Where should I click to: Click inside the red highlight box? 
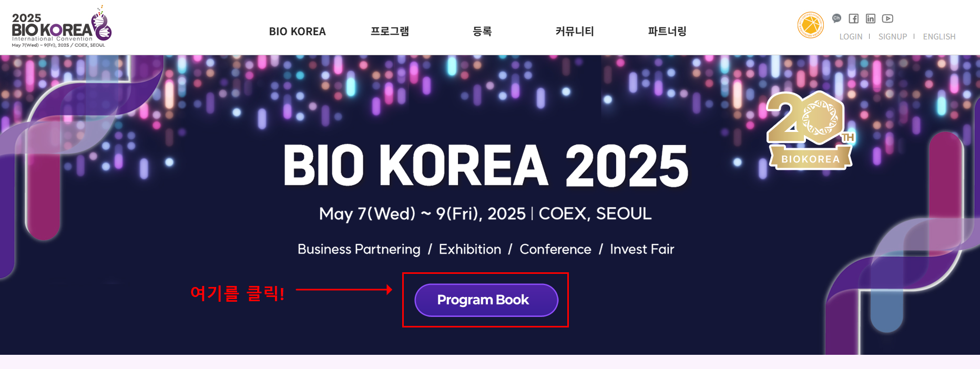pyautogui.click(x=486, y=300)
